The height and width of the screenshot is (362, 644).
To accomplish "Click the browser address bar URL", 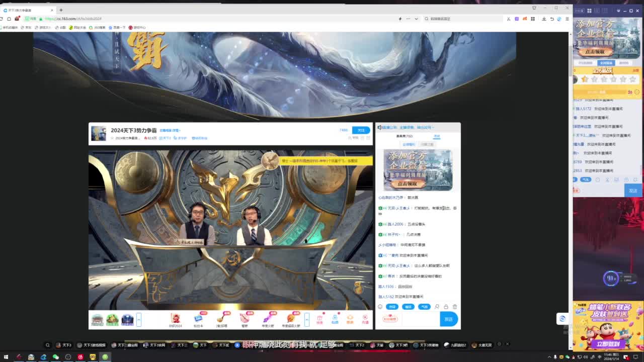I will 73,19.
